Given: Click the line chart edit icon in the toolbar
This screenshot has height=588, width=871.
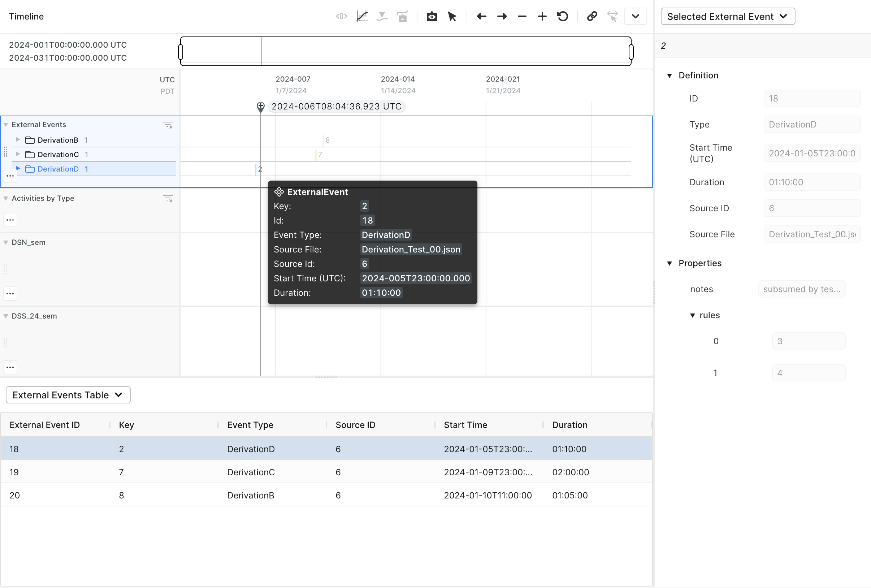Looking at the screenshot, I should pyautogui.click(x=362, y=16).
